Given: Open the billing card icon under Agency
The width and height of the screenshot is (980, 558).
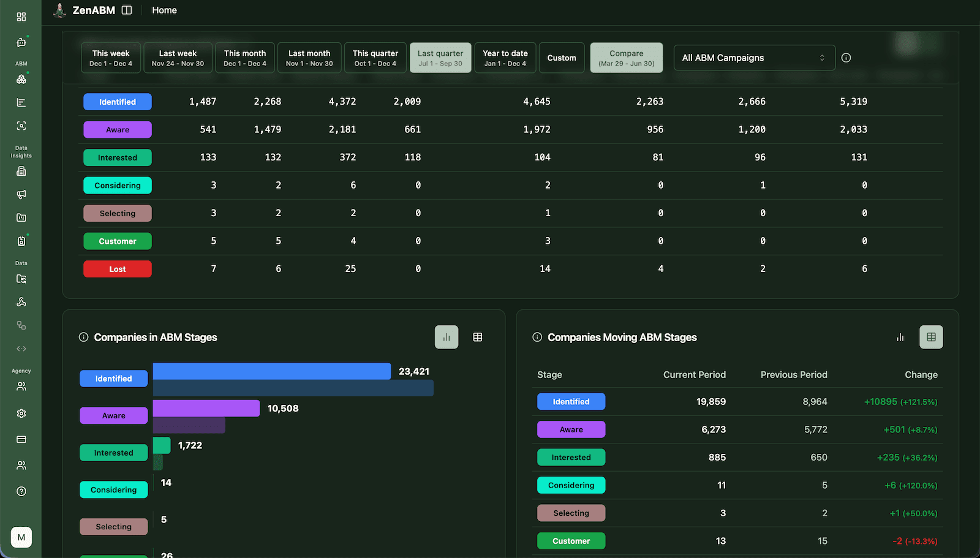Looking at the screenshot, I should (x=21, y=439).
